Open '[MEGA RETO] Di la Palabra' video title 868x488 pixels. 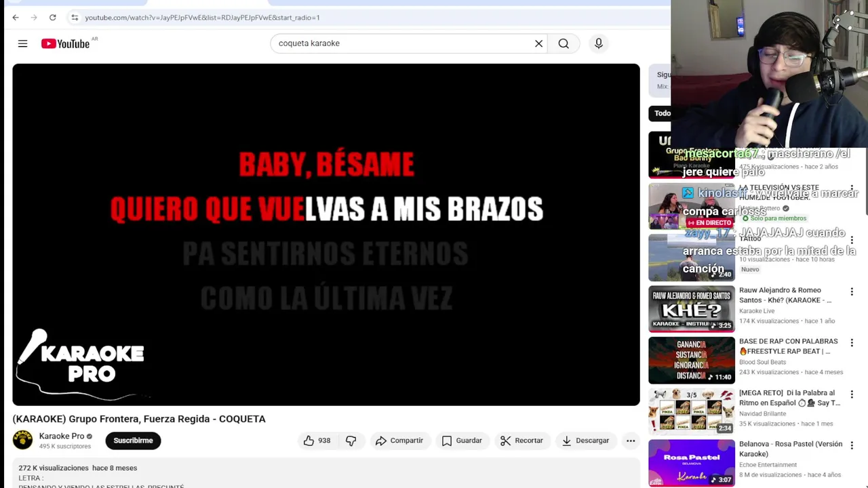click(790, 398)
